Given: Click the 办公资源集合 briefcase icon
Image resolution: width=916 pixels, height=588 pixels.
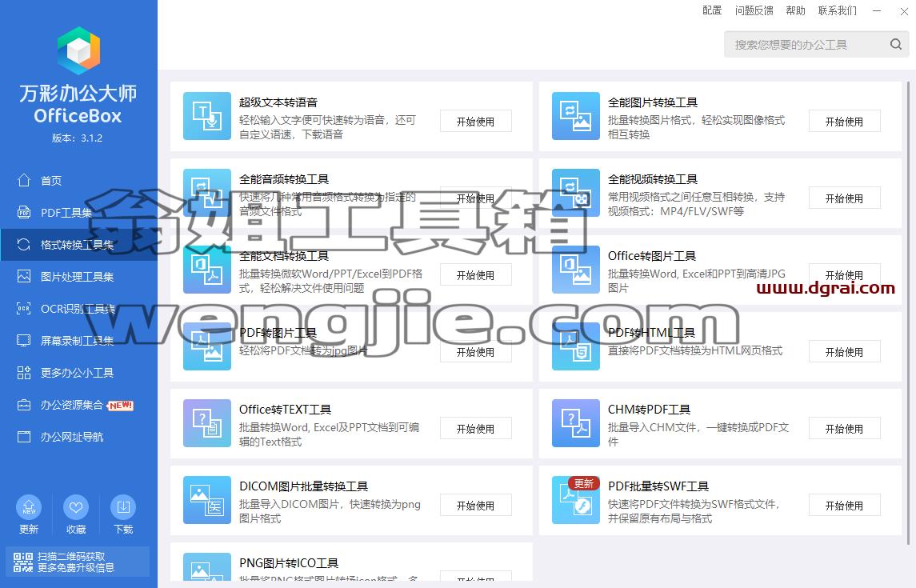Looking at the screenshot, I should pyautogui.click(x=24, y=405).
